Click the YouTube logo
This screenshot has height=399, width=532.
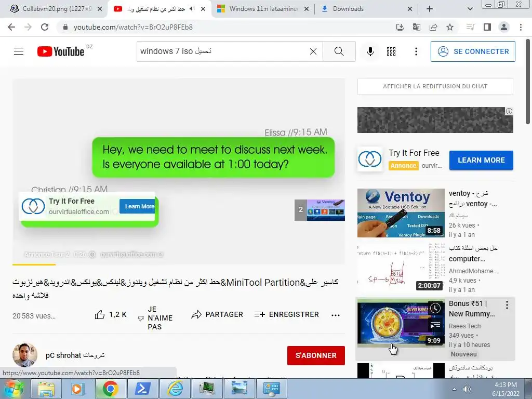pos(61,51)
